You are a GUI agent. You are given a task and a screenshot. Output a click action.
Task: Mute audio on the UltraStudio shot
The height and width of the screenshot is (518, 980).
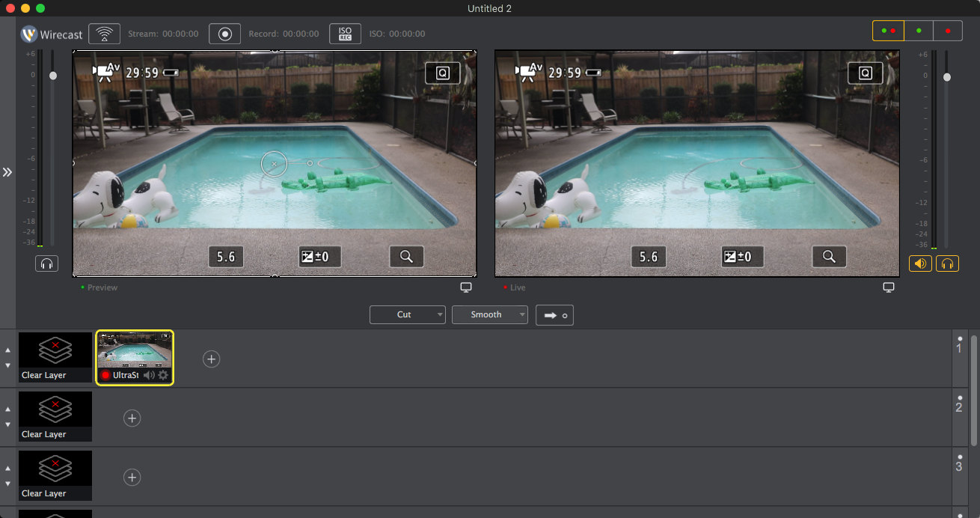pyautogui.click(x=149, y=375)
